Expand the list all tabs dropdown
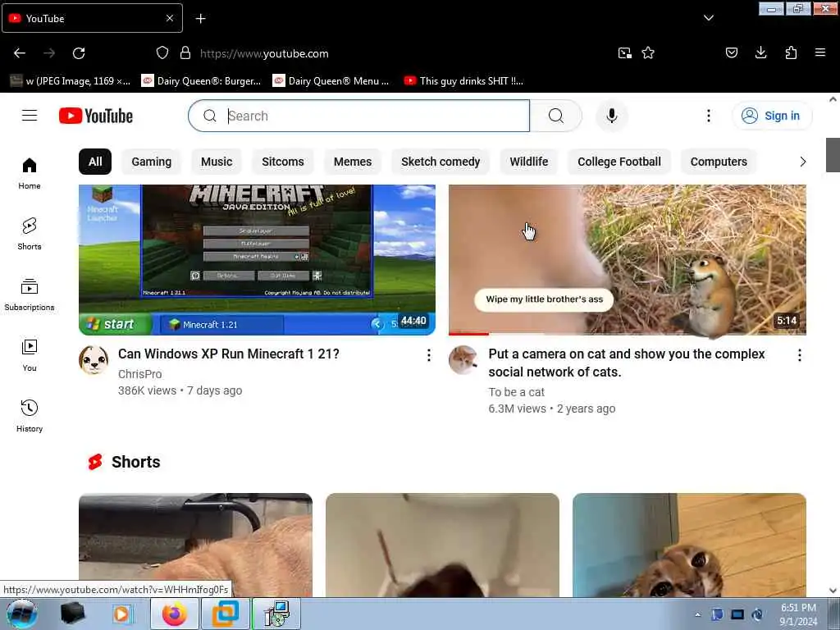Image resolution: width=840 pixels, height=630 pixels. pyautogui.click(x=708, y=18)
